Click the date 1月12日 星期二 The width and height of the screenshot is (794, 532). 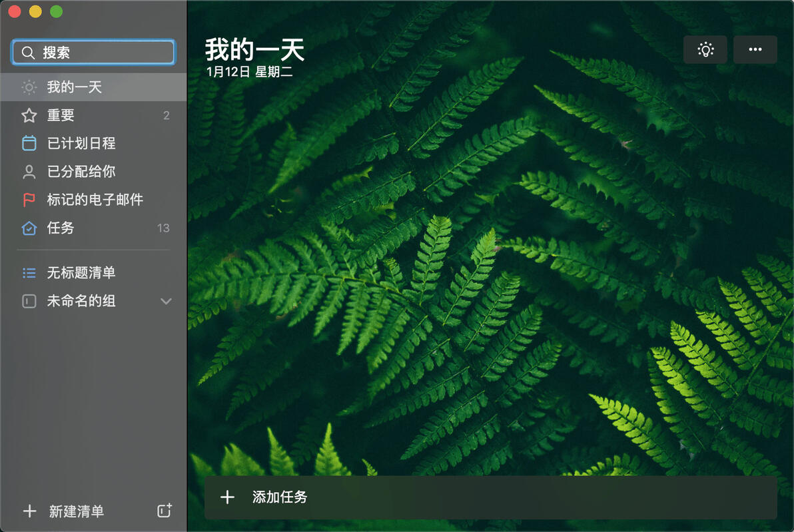coord(249,72)
